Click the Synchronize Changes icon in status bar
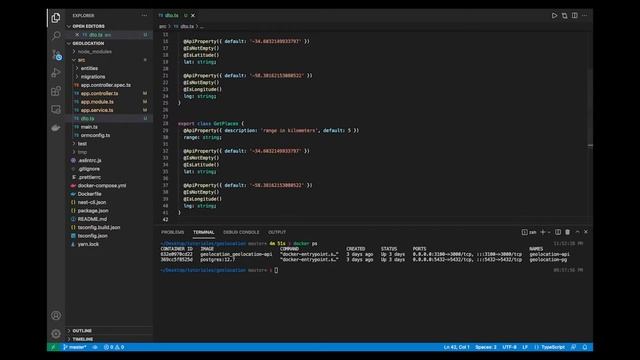 95,347
